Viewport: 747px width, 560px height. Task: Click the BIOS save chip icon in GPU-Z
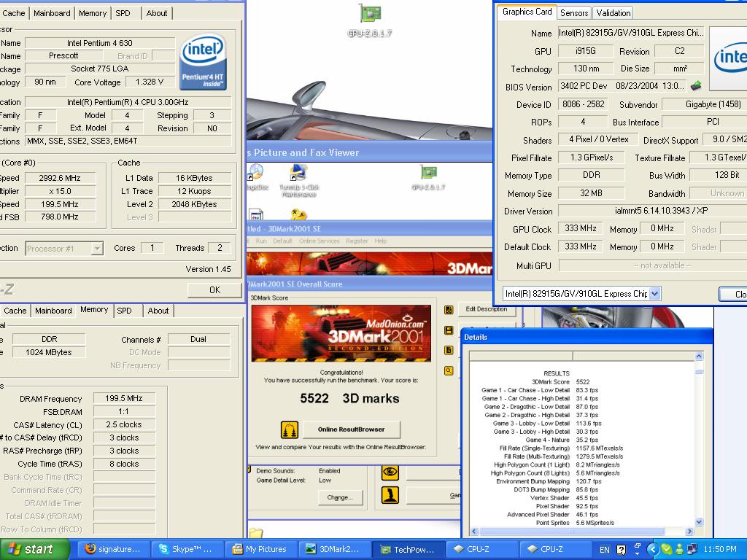pyautogui.click(x=696, y=86)
